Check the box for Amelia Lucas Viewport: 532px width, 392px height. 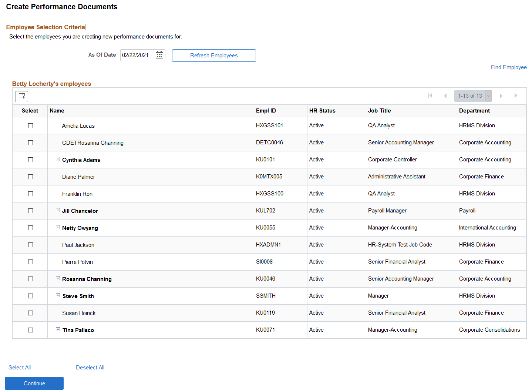(30, 125)
